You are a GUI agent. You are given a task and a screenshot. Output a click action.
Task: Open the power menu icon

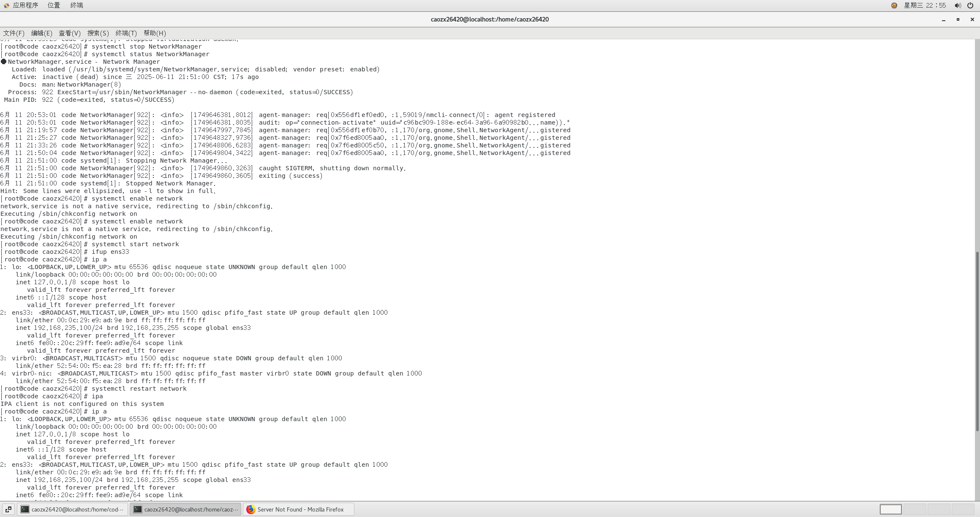(970, 5)
